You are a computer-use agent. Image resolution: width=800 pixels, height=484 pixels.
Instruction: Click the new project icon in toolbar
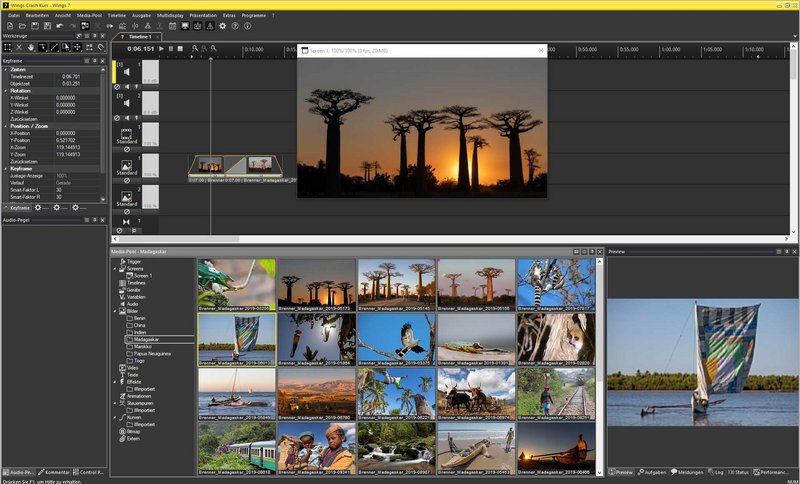coord(10,26)
